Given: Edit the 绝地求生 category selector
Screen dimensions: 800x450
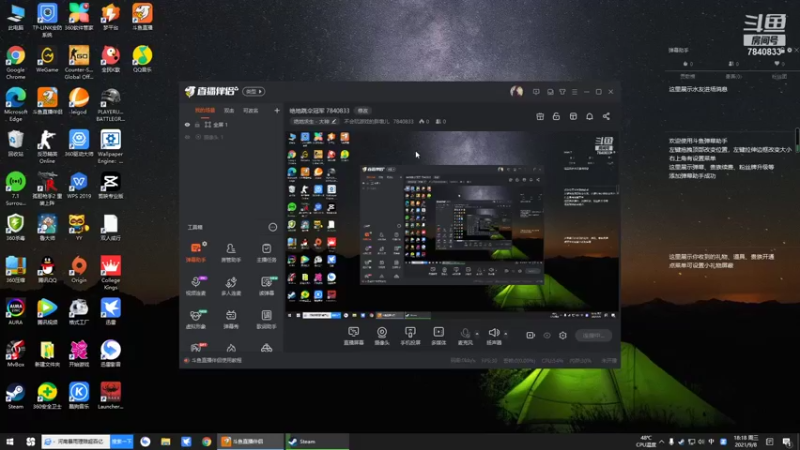Looking at the screenshot, I should point(314,121).
